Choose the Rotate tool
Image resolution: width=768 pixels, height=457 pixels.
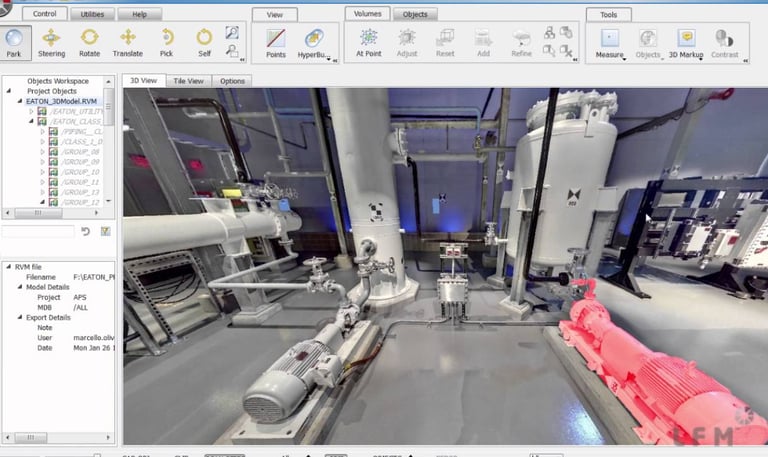click(89, 43)
